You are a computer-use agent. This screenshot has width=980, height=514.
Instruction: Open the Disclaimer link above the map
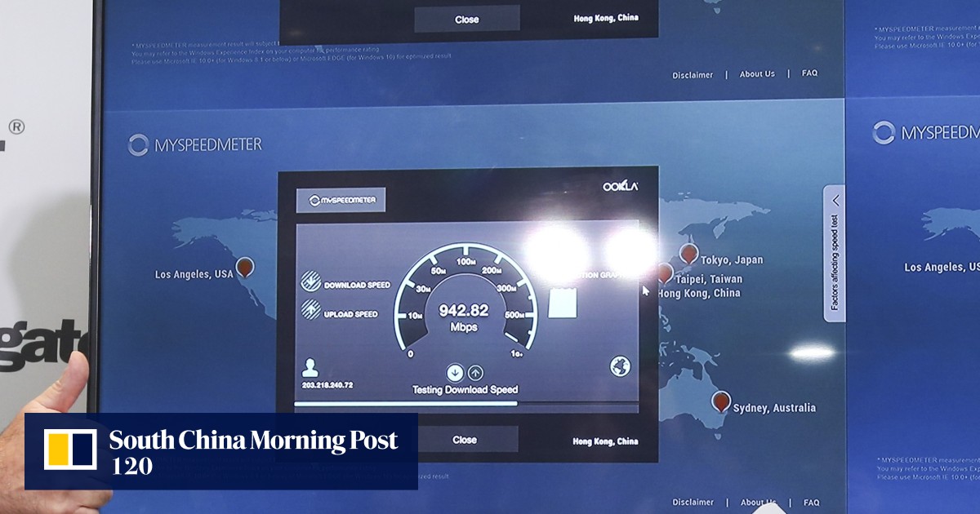point(693,75)
